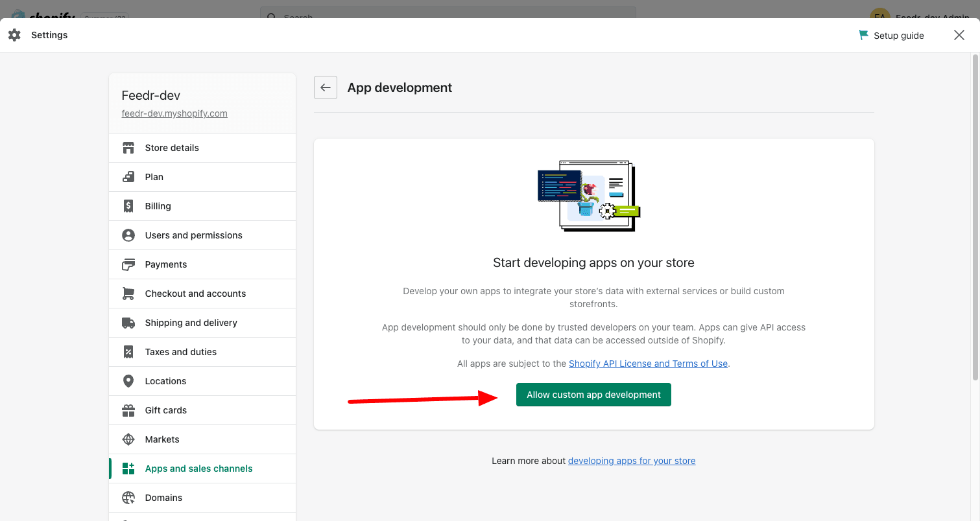Open the Setup guide

[891, 36]
